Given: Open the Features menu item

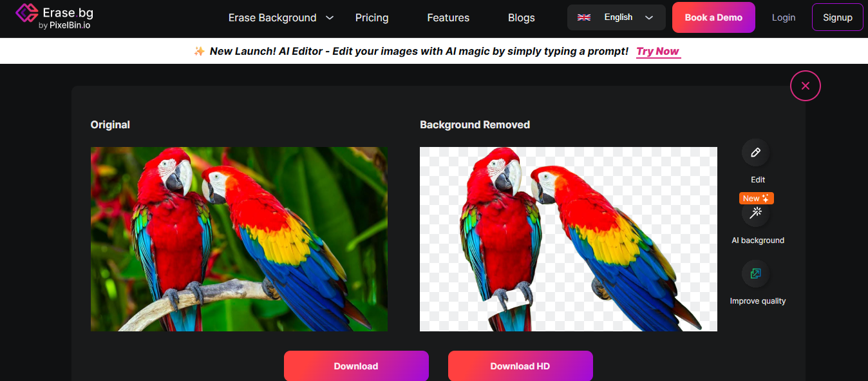Looking at the screenshot, I should click(x=448, y=18).
